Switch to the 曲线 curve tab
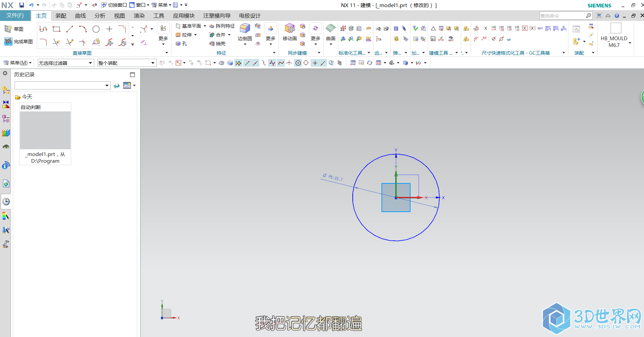This screenshot has width=644, height=337. tap(80, 16)
